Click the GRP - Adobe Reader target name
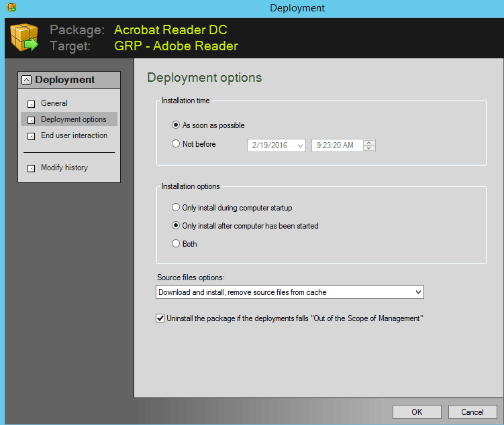Screen dimensions: 504x425 tap(176, 46)
